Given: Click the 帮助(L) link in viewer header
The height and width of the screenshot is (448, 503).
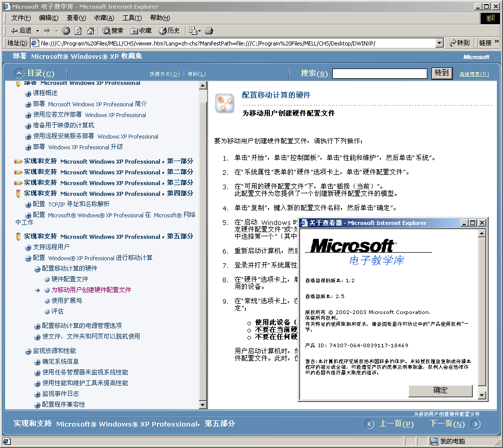Looking at the screenshot, I should 197,74.
